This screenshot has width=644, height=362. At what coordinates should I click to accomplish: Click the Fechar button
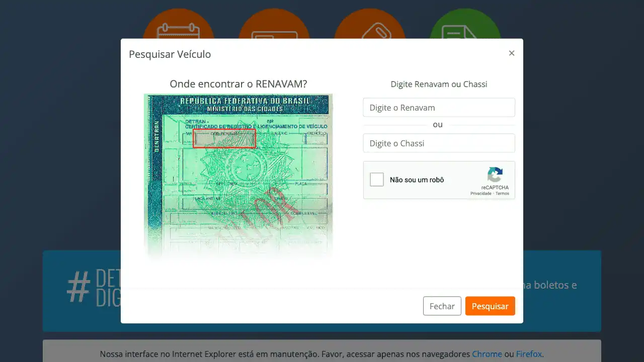(x=442, y=306)
